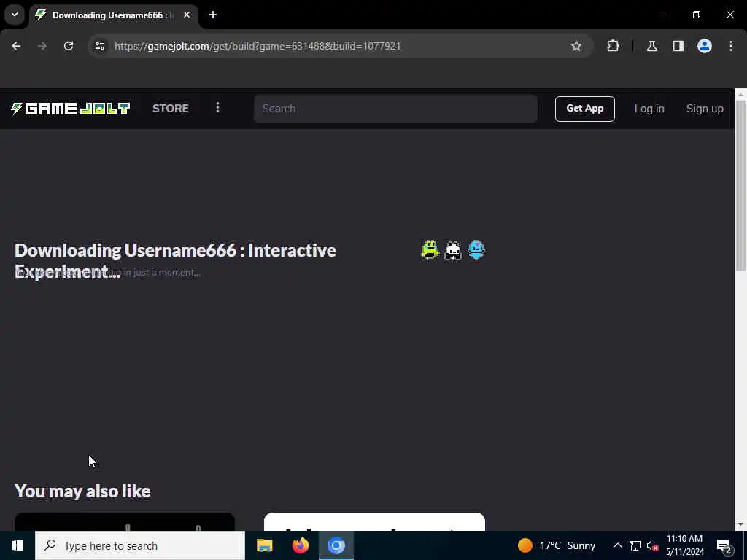Click the scrollbar down arrow
747x560 pixels.
(x=740, y=524)
